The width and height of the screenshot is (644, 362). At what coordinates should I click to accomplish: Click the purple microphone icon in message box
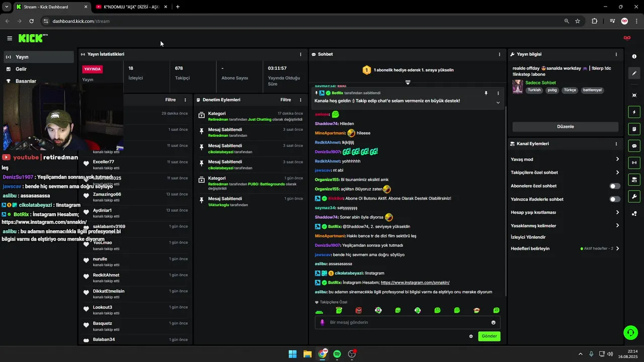pyautogui.click(x=323, y=322)
